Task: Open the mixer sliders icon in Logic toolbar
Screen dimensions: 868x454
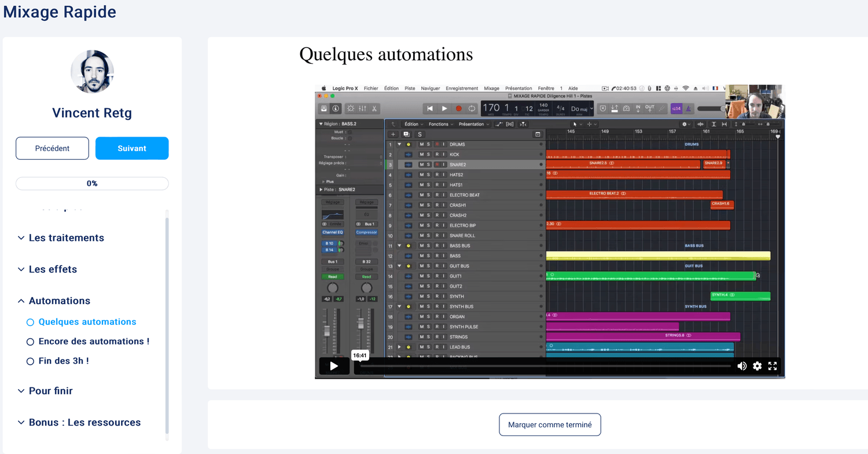Action: (362, 108)
